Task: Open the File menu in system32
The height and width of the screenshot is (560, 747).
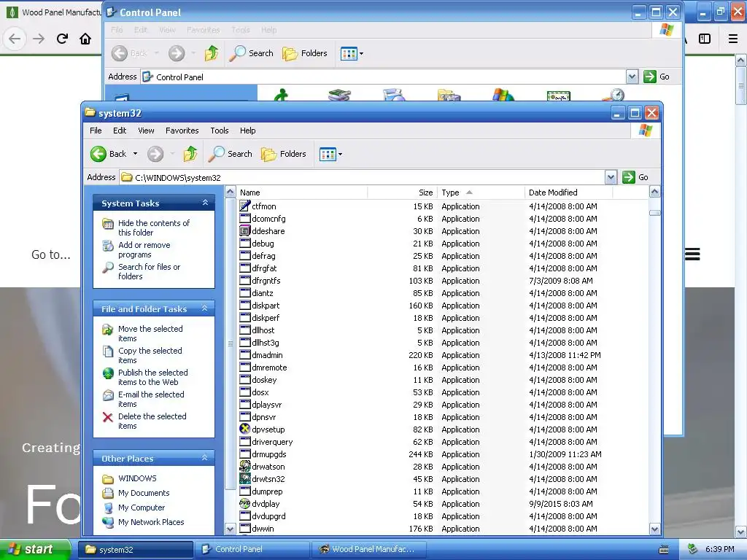Action: 96,131
